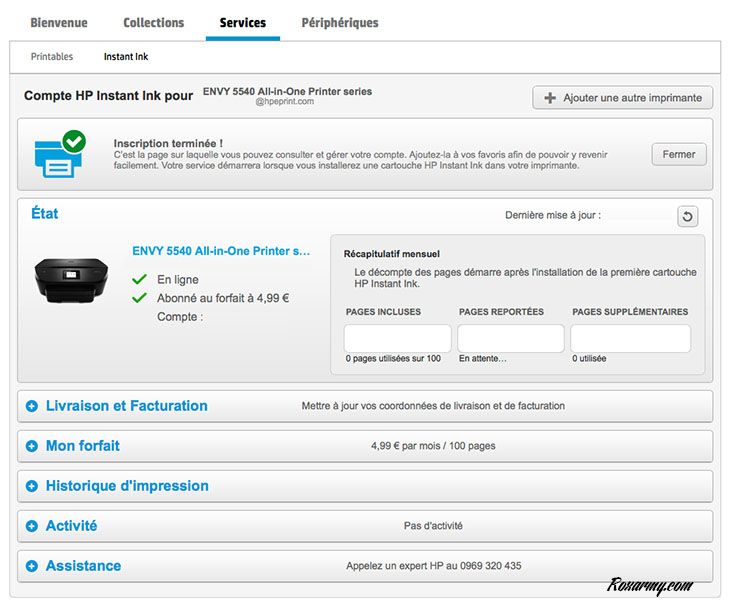Click the green 'Abonné au forfait' checkmark
This screenshot has width=729, height=600.
pyautogui.click(x=139, y=298)
